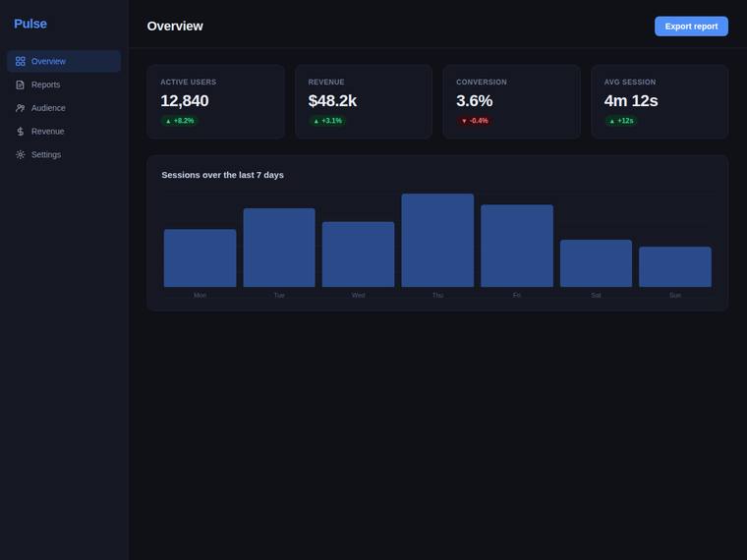Click the Sessions over the last 7 days title

click(x=222, y=175)
